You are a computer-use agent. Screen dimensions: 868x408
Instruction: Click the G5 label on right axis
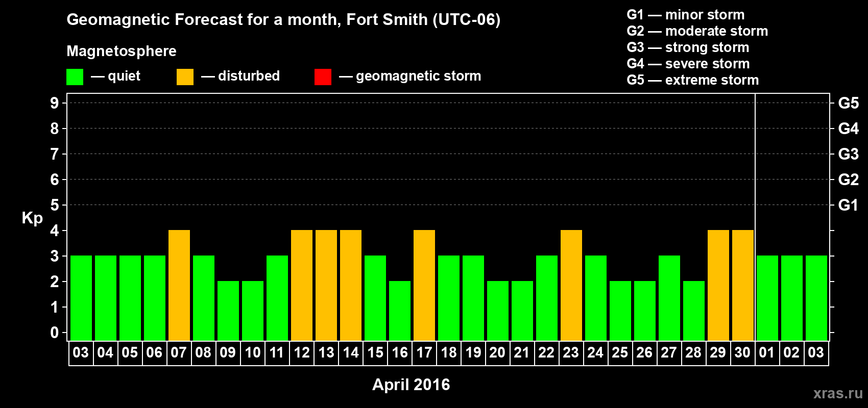[849, 103]
